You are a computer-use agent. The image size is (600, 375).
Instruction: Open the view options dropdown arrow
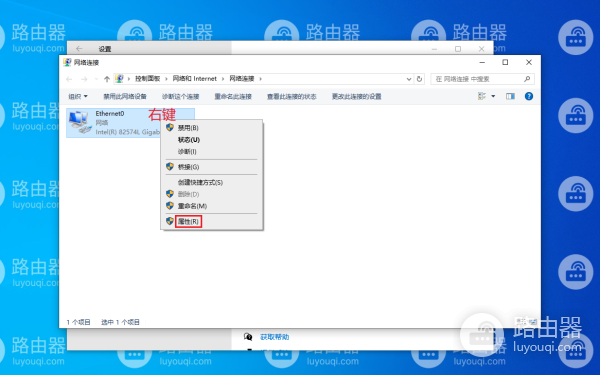(x=493, y=96)
